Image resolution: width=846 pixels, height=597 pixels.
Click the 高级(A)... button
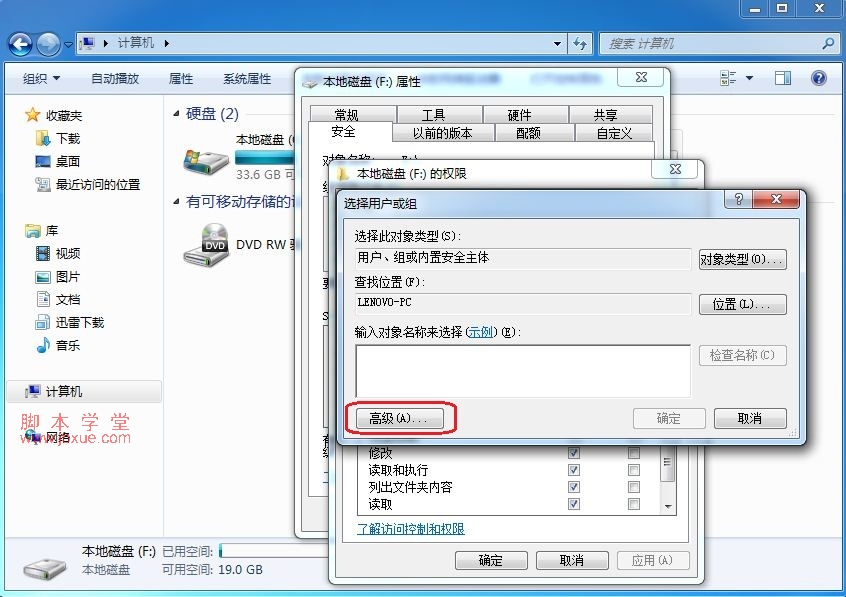click(400, 418)
